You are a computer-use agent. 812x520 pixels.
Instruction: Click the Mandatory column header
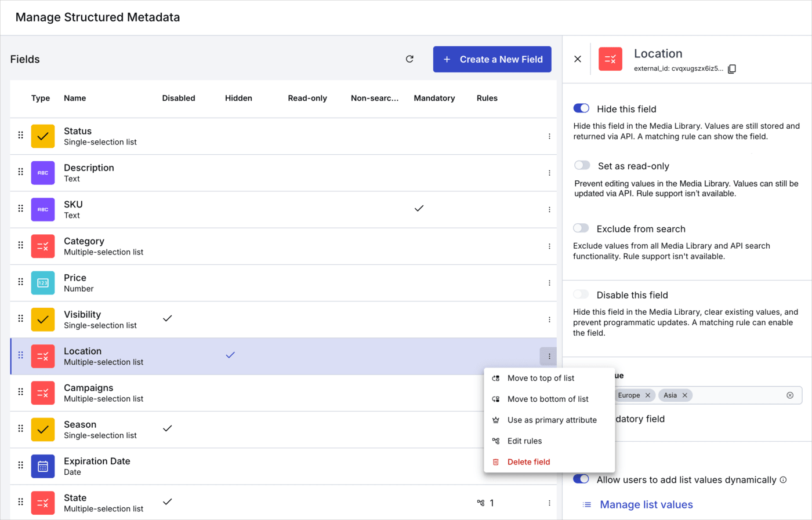pyautogui.click(x=434, y=98)
